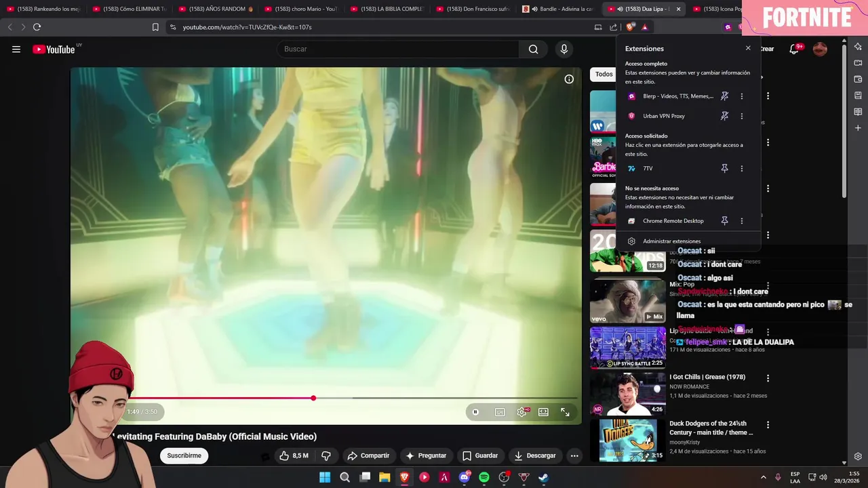Close the Extensiones popup
868x488 pixels.
748,48
